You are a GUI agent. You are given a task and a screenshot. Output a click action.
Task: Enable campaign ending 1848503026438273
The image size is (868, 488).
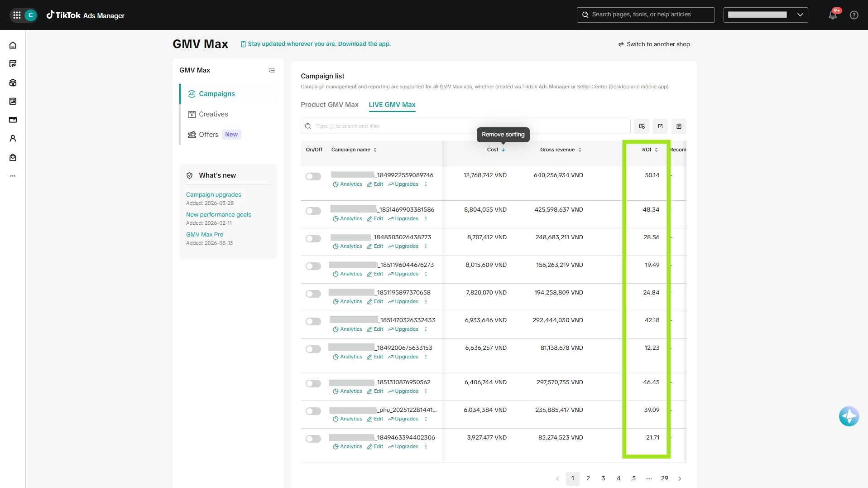click(x=313, y=239)
